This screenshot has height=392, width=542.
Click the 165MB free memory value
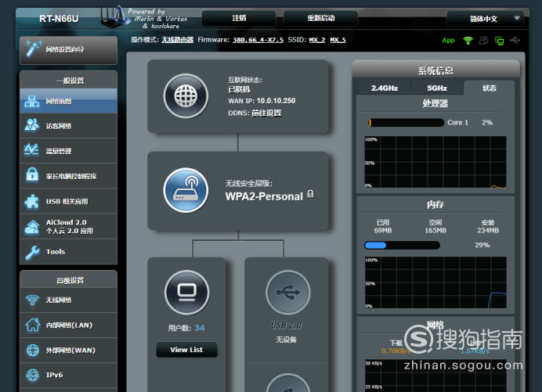coord(435,230)
